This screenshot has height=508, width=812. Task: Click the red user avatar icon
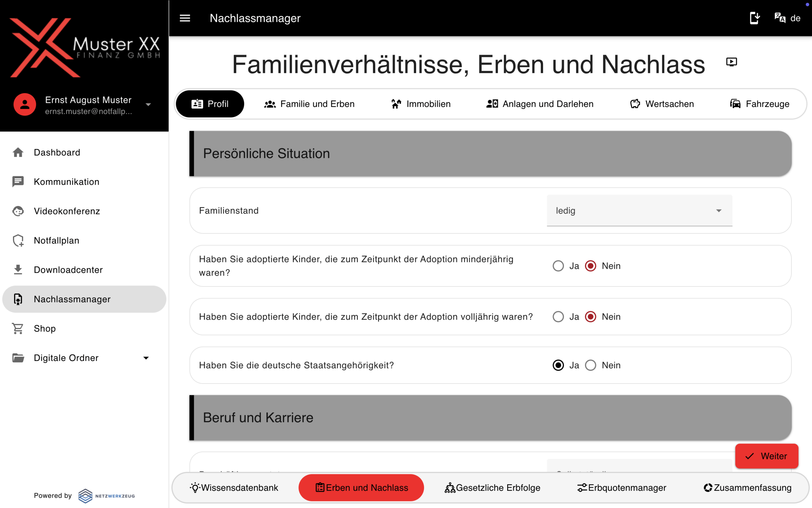coord(24,104)
